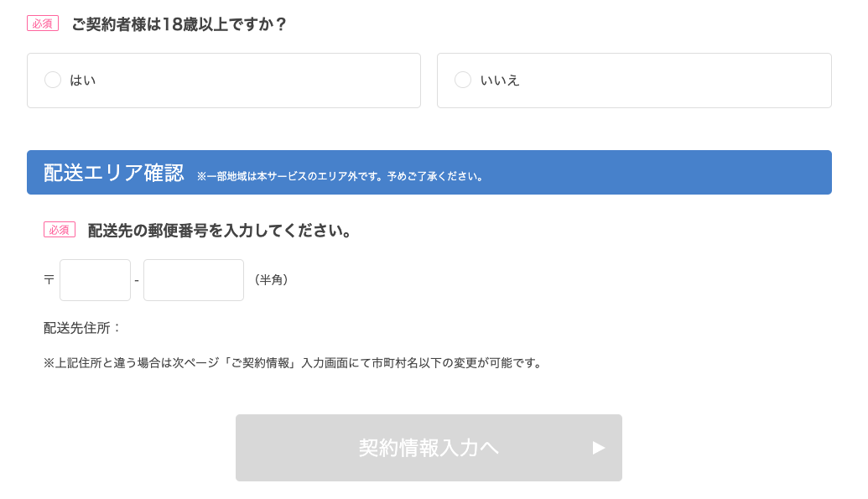Click the 必須 badge beside postal code question
Screen dimensions: 868x499
60,230
